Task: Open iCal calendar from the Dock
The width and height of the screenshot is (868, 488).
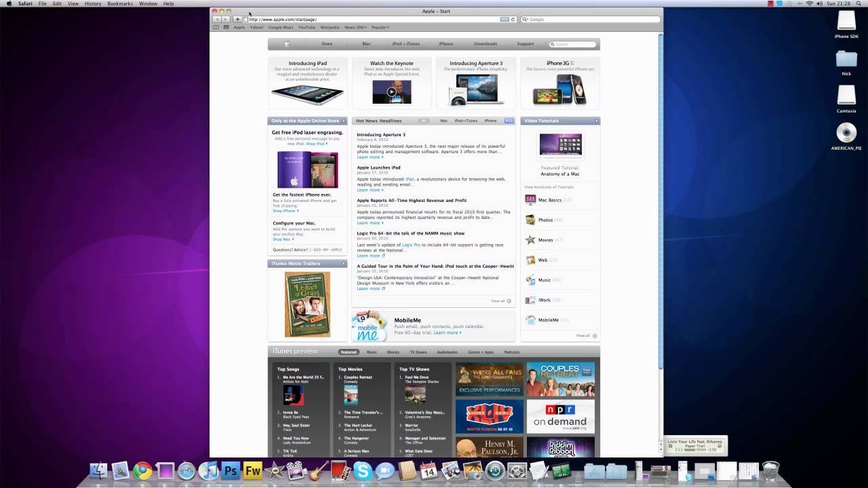Action: [x=429, y=471]
